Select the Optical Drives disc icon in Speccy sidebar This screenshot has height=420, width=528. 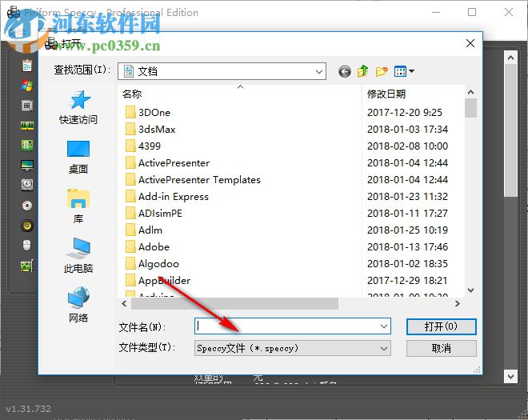tap(27, 206)
